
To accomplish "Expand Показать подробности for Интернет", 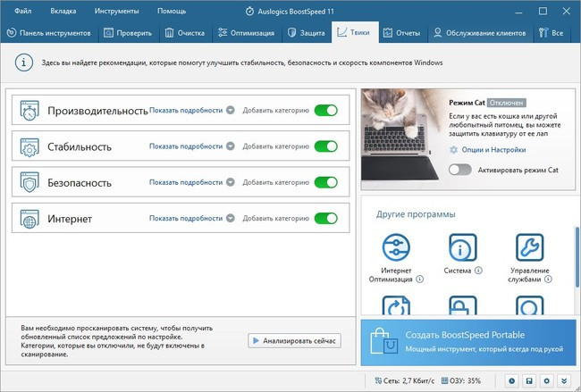I will (191, 218).
